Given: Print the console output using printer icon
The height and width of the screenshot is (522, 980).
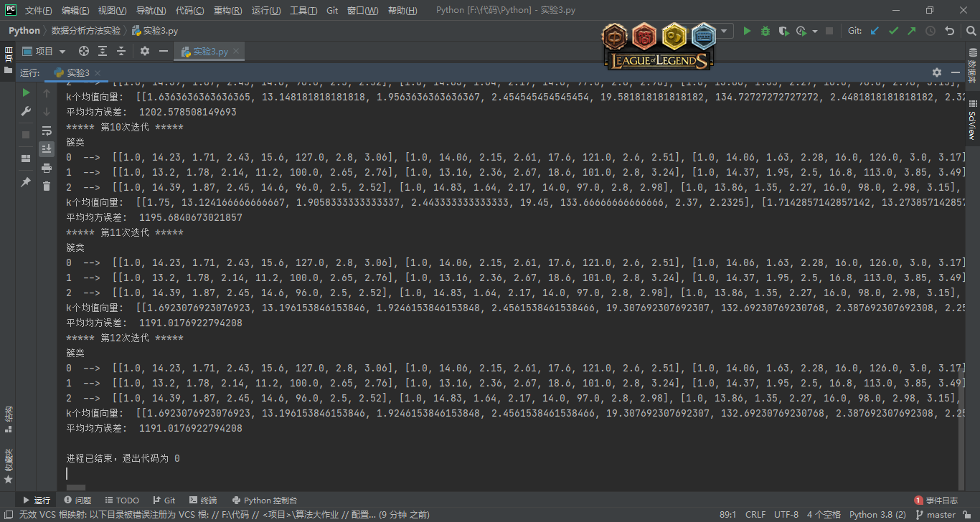Looking at the screenshot, I should click(47, 168).
